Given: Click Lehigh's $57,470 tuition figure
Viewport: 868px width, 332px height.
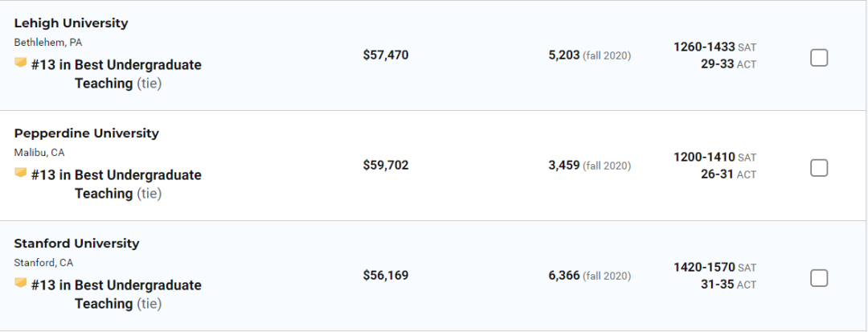Looking at the screenshot, I should [386, 55].
